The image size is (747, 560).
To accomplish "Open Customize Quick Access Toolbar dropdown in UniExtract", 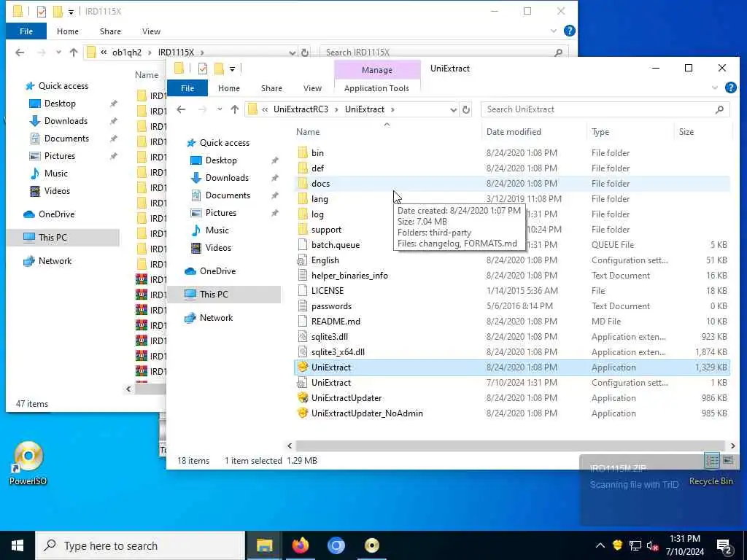I will [x=232, y=69].
